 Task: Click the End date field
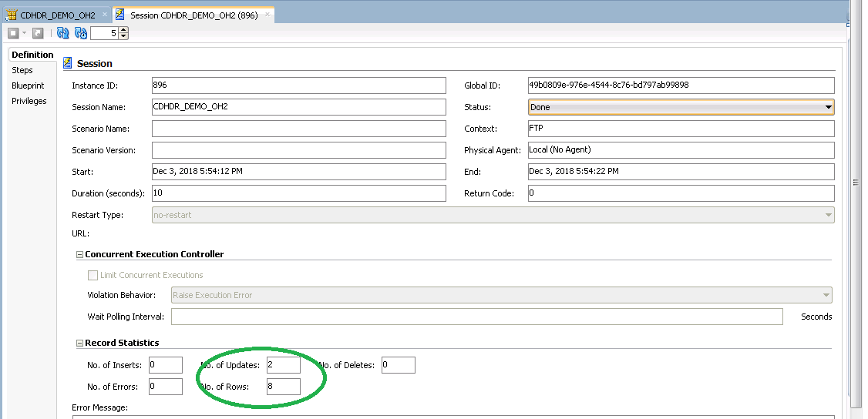tap(681, 171)
